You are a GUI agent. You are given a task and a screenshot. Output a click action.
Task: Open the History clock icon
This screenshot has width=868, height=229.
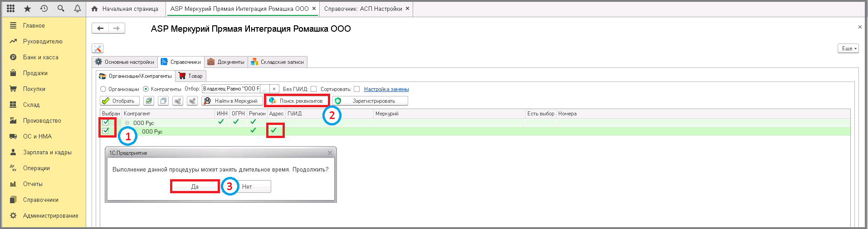point(44,9)
